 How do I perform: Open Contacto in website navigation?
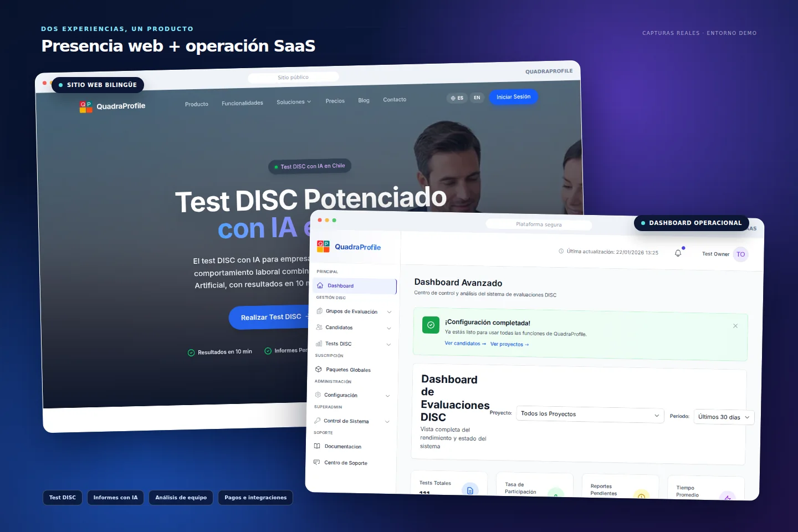(x=395, y=100)
